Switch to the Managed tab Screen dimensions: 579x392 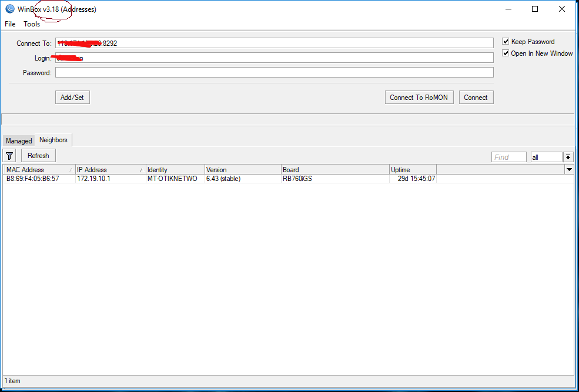click(x=19, y=140)
